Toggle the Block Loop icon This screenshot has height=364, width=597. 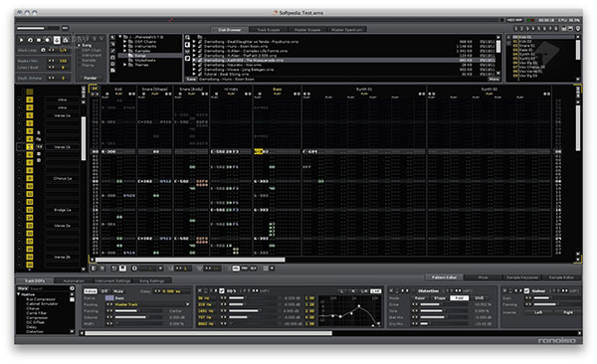point(43,50)
